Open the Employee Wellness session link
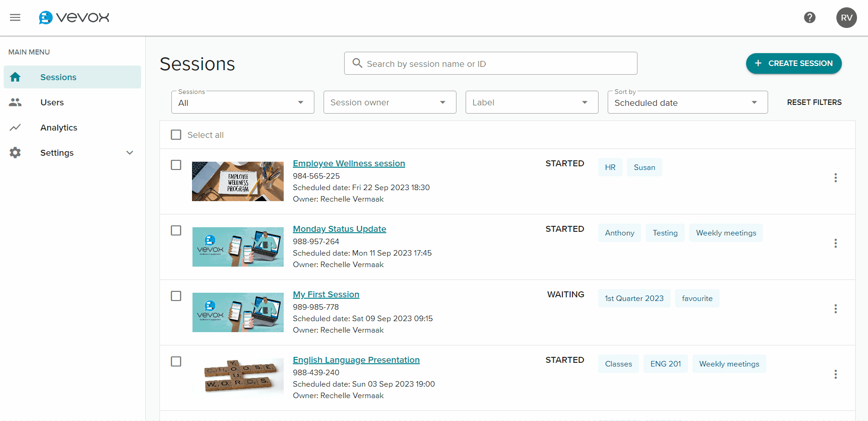This screenshot has width=868, height=421. tap(349, 164)
